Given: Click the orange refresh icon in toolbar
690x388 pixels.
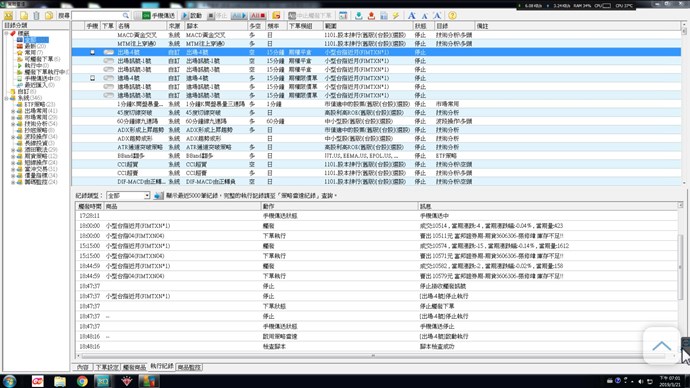Looking at the screenshot, I should (x=276, y=15).
